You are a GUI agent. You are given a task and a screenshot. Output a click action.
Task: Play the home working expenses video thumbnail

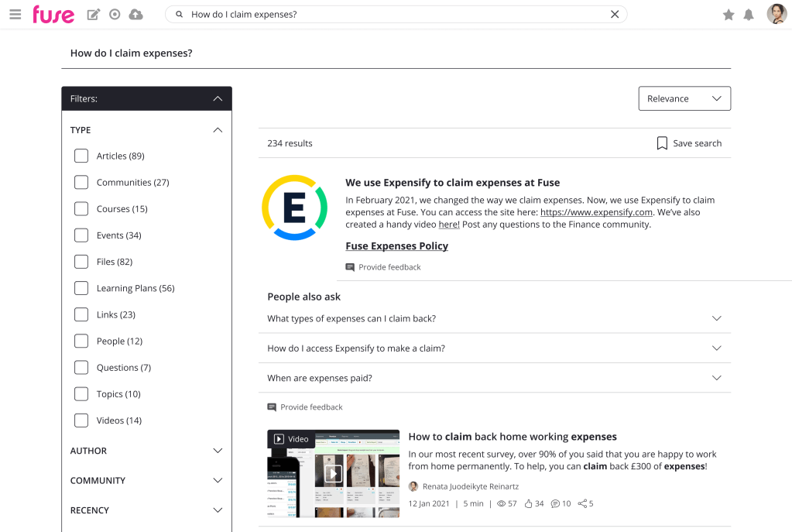[333, 473]
